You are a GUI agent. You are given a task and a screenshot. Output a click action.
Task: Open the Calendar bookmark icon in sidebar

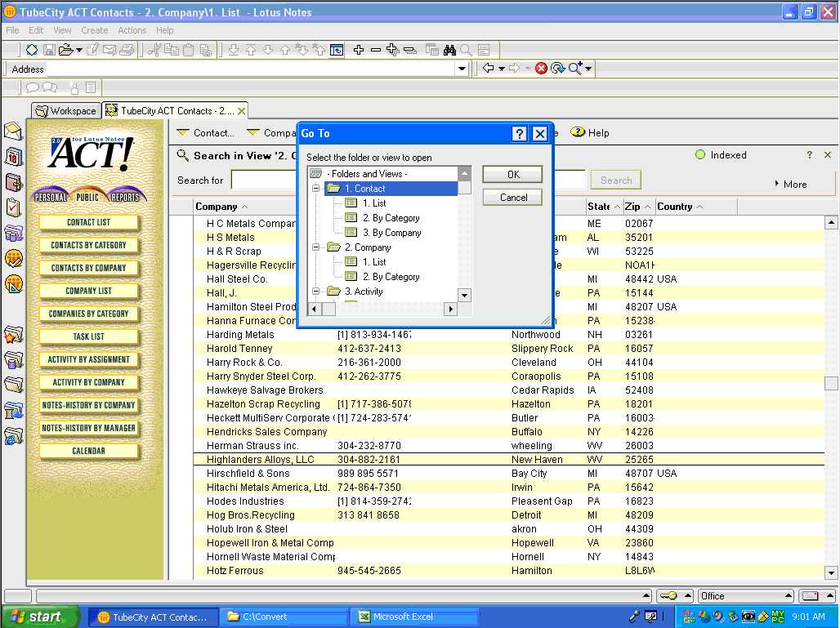(x=13, y=157)
